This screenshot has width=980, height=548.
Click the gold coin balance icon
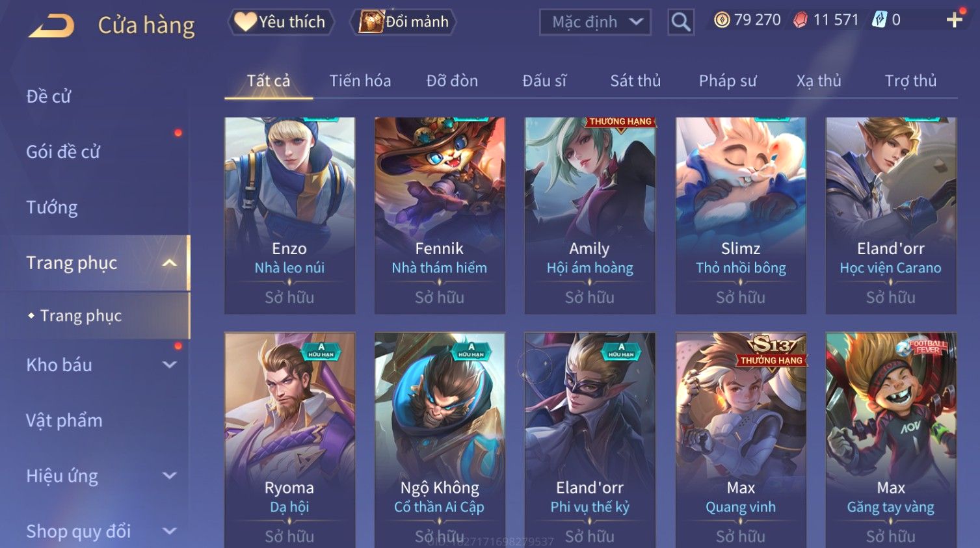click(x=722, y=20)
